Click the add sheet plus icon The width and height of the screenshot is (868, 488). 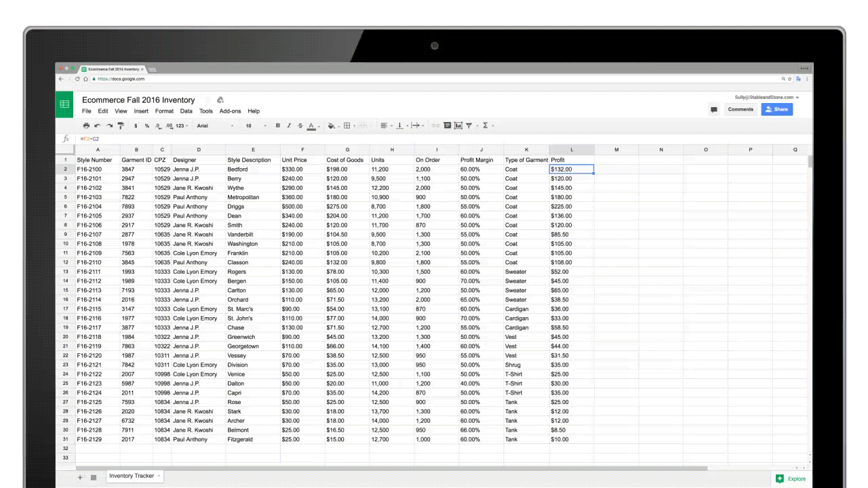(80, 477)
